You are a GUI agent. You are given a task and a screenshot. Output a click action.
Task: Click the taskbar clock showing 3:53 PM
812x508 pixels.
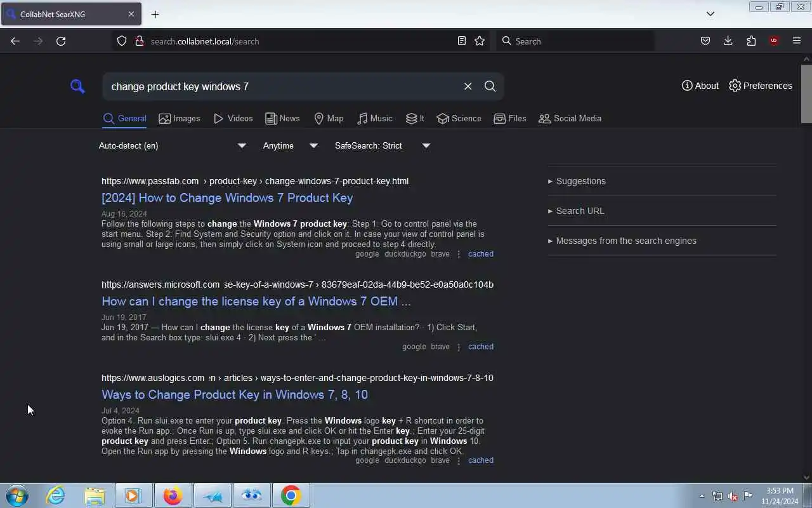[x=780, y=496]
